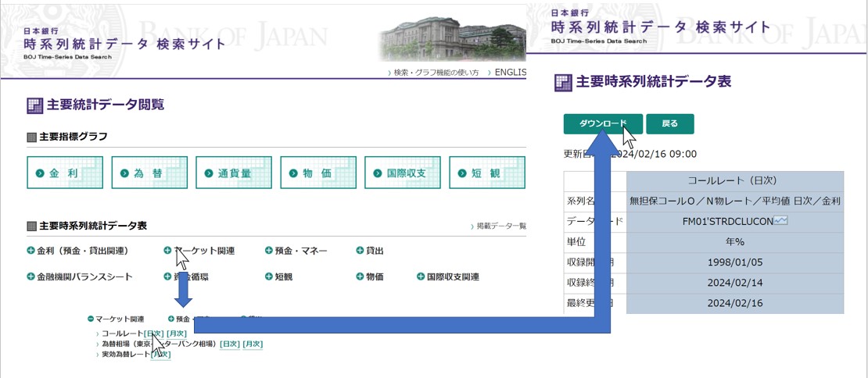The width and height of the screenshot is (868, 378).
Task: Open 日次 link for 為替相場
Action: (230, 344)
